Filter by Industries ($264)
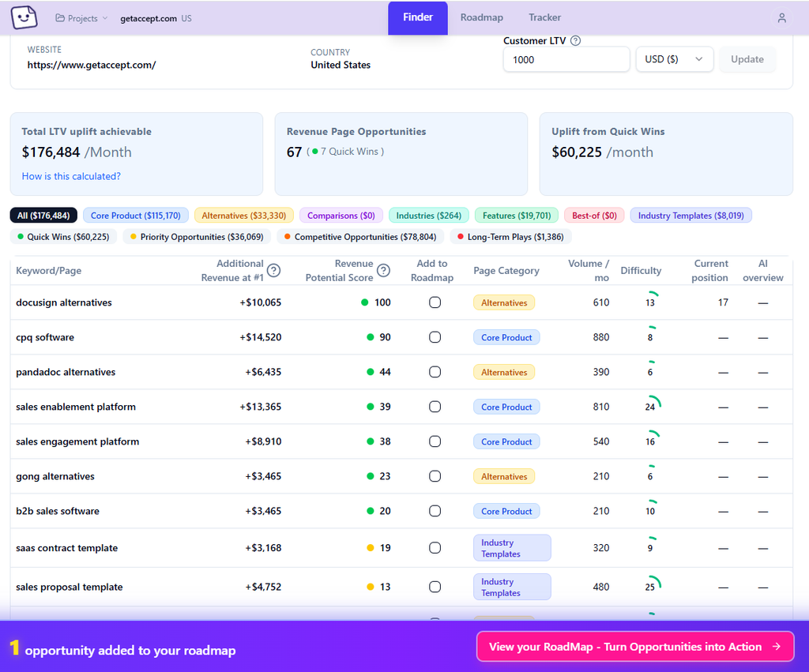Viewport: 809px width, 672px height. (x=428, y=216)
